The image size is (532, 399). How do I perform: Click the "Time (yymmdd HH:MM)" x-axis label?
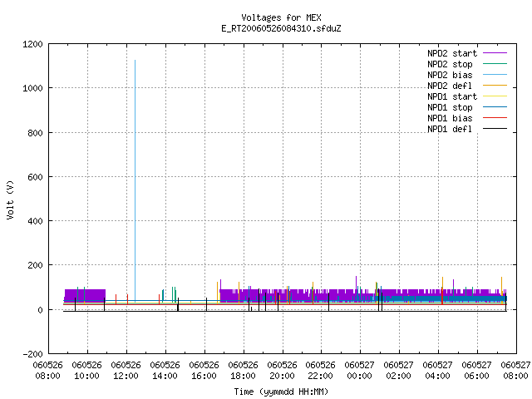pos(281,392)
